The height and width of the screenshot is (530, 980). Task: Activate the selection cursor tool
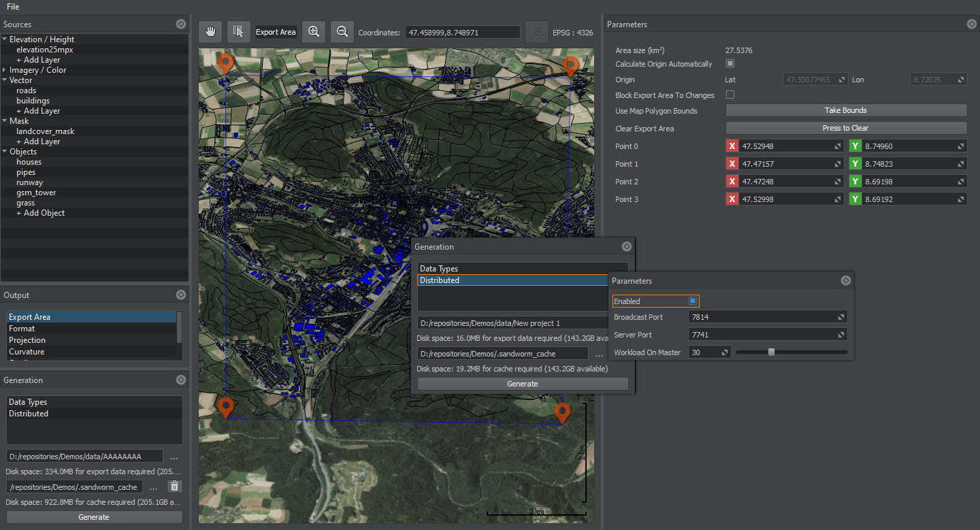(238, 31)
